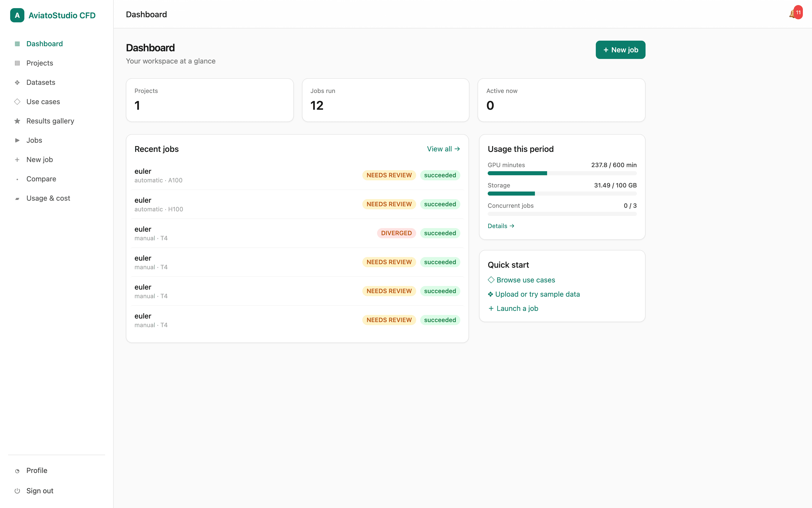Click Sign out in the sidebar

point(56,491)
